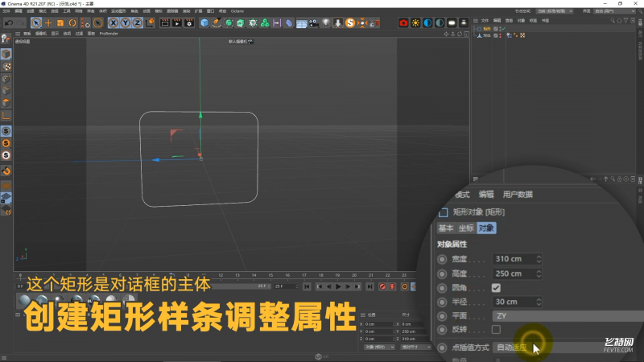This screenshot has width=644, height=362.
Task: Click the Octane area light icon
Action: tap(452, 23)
